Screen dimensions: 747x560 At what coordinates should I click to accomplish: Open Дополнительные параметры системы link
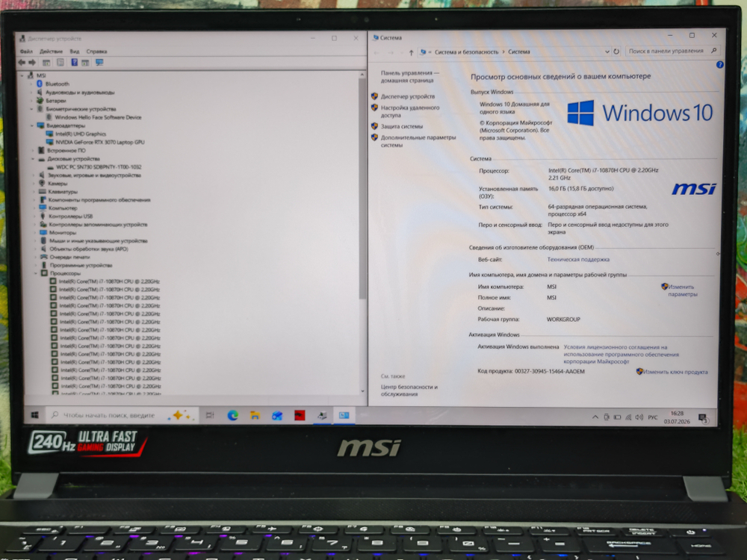click(x=418, y=141)
